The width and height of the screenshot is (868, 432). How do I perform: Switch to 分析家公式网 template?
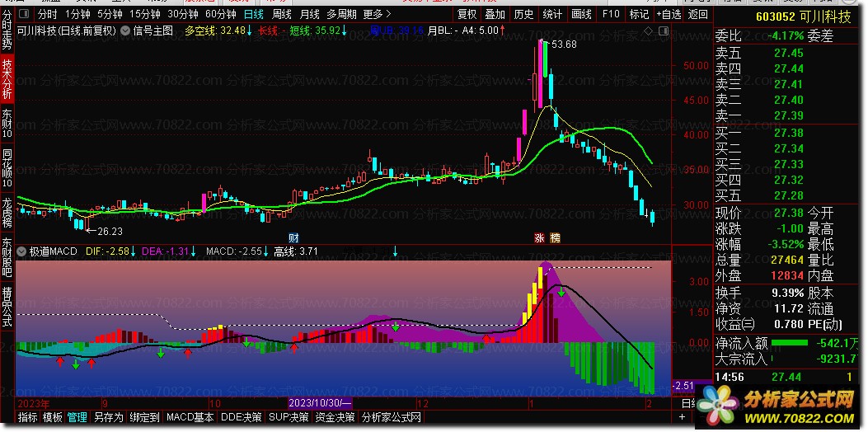pyautogui.click(x=392, y=417)
